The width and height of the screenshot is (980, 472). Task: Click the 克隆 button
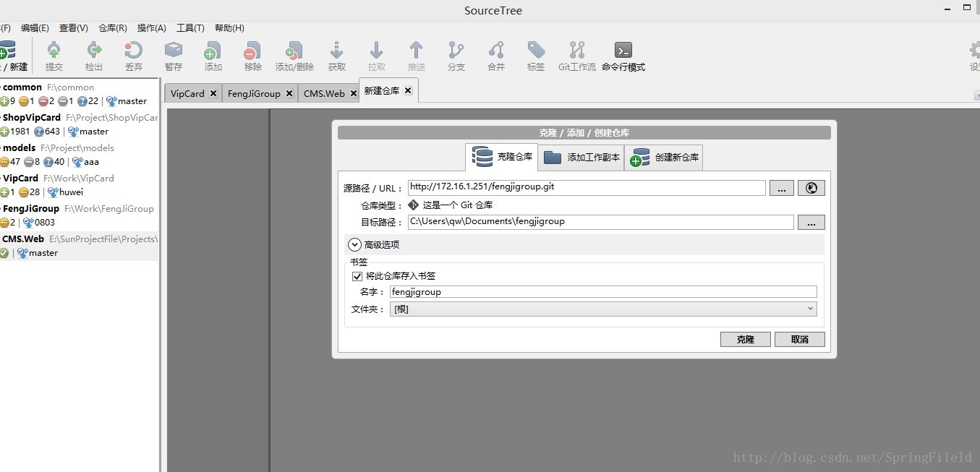point(745,339)
